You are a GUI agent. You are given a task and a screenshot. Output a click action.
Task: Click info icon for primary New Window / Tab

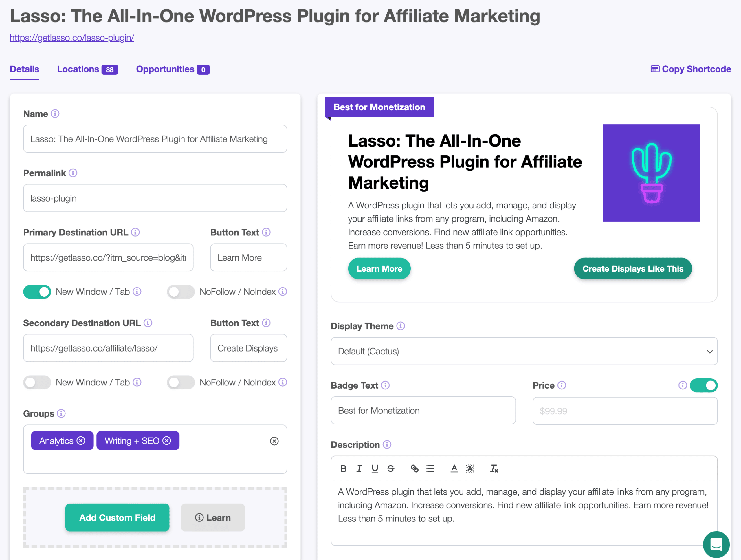(137, 292)
